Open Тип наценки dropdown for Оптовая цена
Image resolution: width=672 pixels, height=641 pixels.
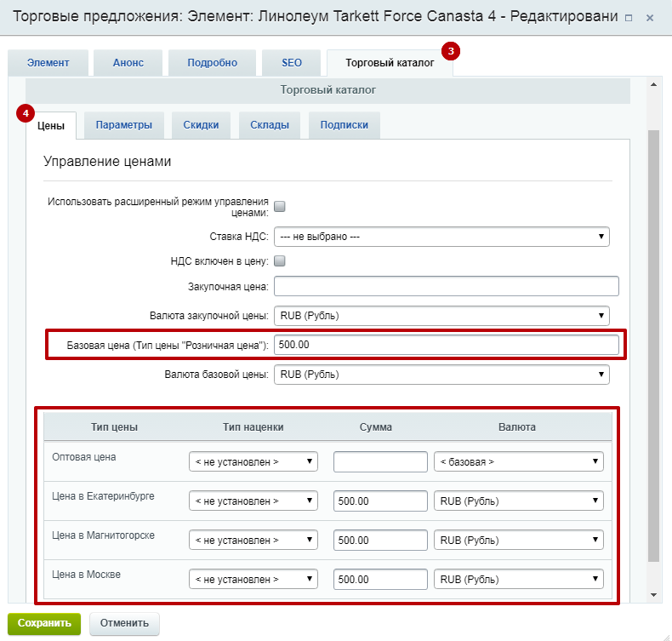pos(253,461)
